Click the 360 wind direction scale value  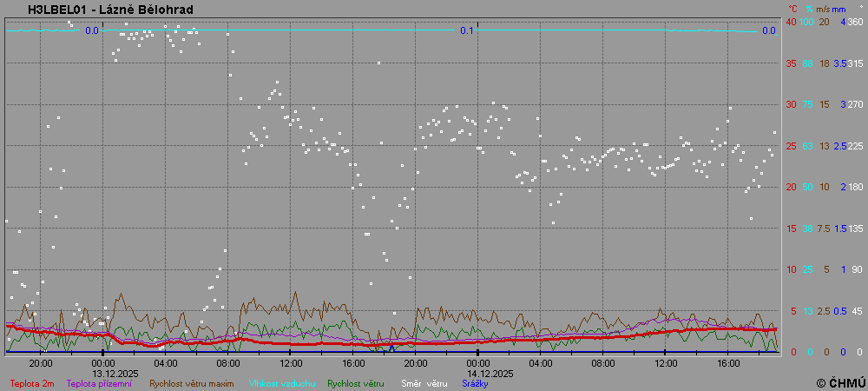(x=855, y=22)
